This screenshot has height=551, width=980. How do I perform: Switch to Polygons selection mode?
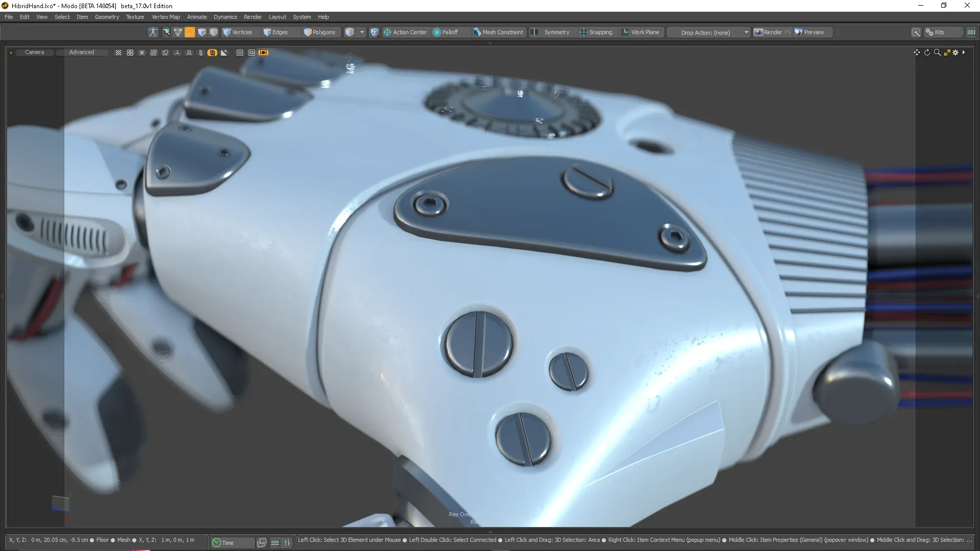pyautogui.click(x=321, y=32)
